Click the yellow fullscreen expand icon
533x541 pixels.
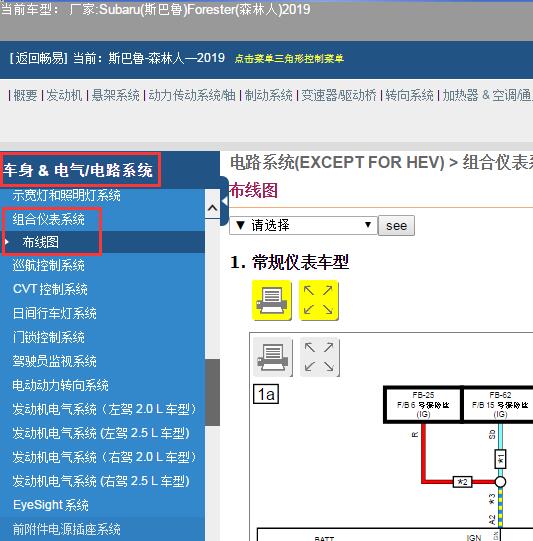(318, 301)
